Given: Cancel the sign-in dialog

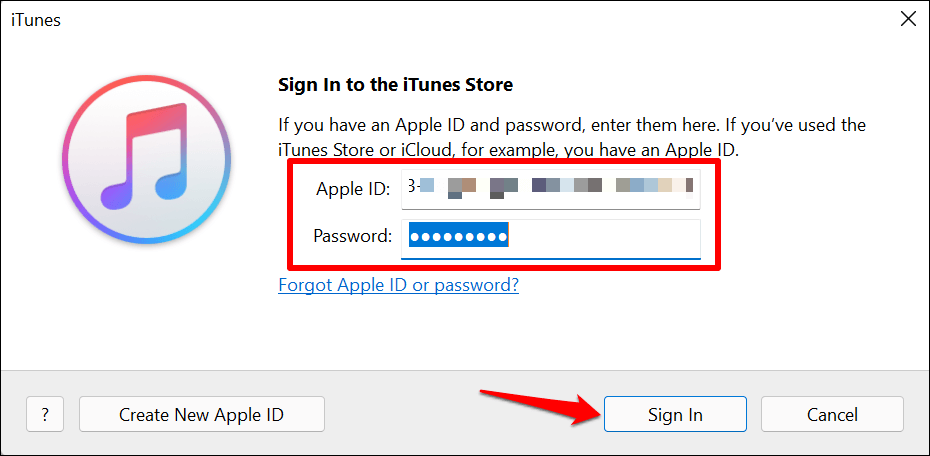Looking at the screenshot, I should (x=832, y=414).
